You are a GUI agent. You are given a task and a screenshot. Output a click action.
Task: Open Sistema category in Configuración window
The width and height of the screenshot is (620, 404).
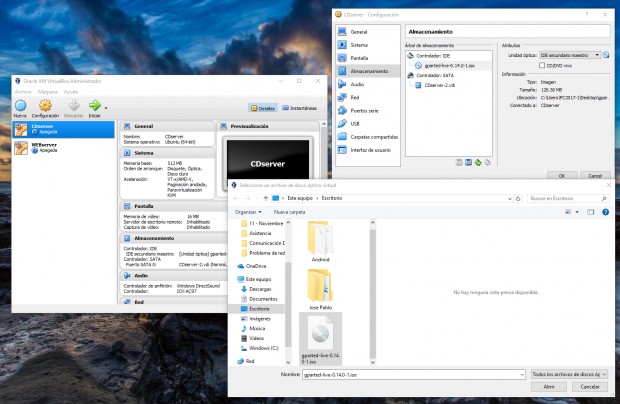[x=368, y=45]
